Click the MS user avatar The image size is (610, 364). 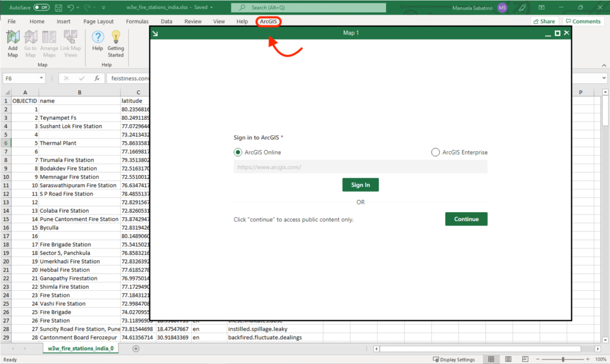tap(502, 7)
